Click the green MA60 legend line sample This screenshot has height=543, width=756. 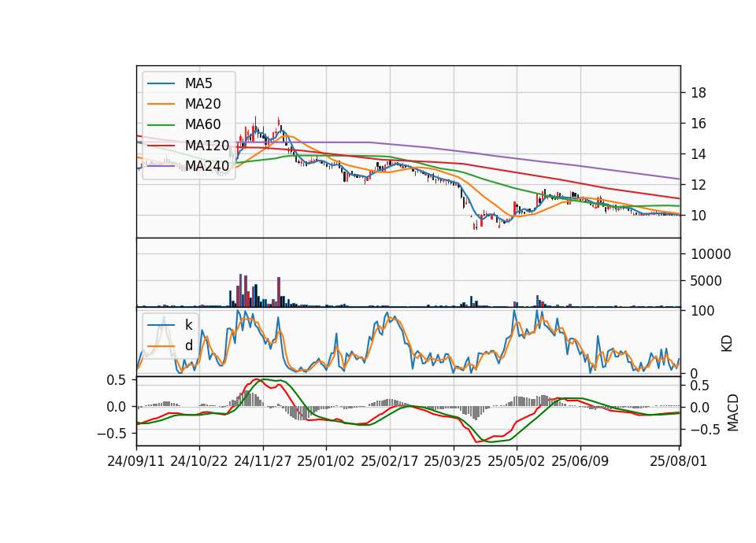(x=161, y=125)
